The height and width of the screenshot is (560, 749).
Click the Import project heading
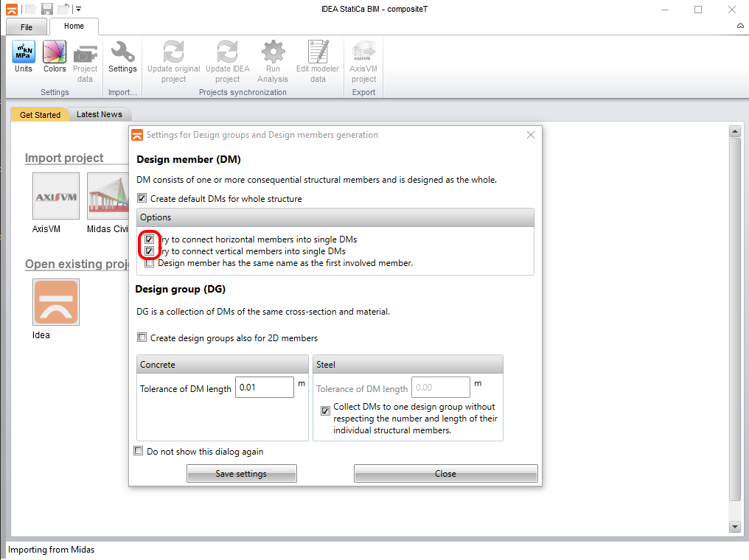tap(64, 158)
